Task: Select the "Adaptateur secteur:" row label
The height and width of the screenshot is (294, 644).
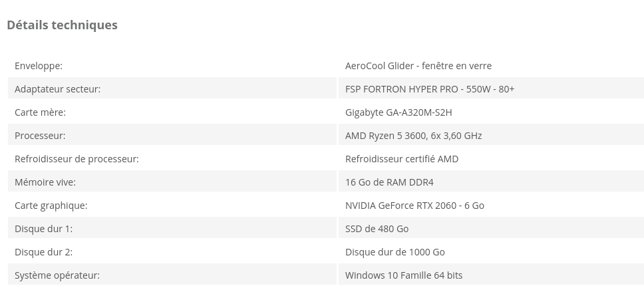Action: 57,89
